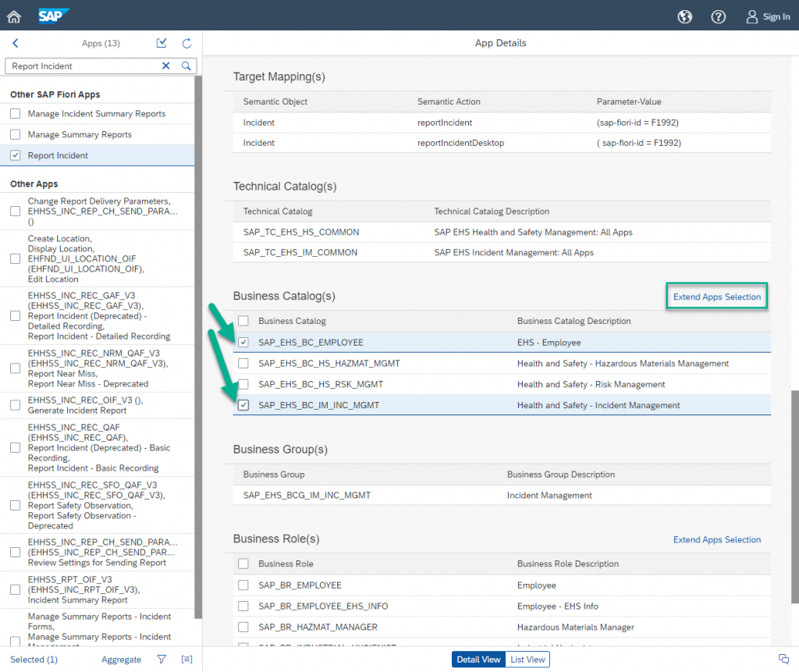The height and width of the screenshot is (672, 799).
Task: Check the Report Near Miss app entry
Action: (x=16, y=368)
